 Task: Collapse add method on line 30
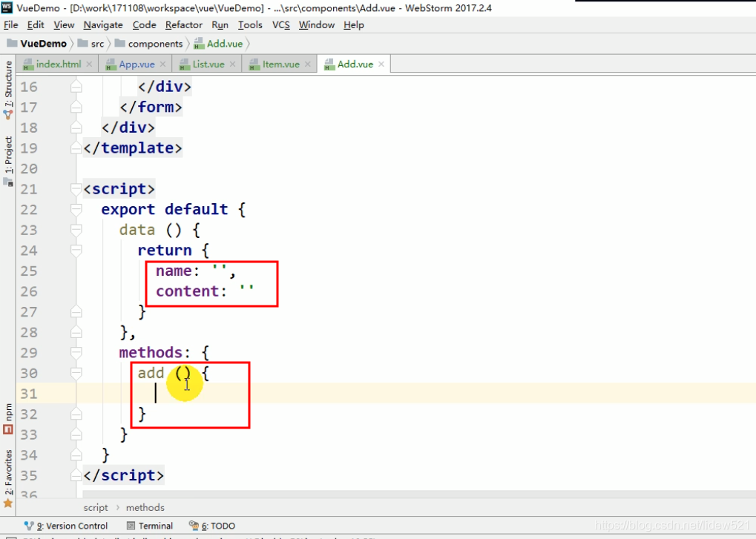pos(76,374)
